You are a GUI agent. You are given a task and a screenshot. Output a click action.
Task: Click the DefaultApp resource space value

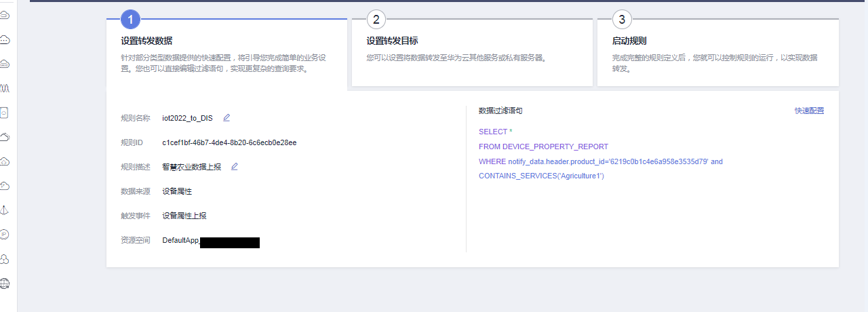click(211, 241)
